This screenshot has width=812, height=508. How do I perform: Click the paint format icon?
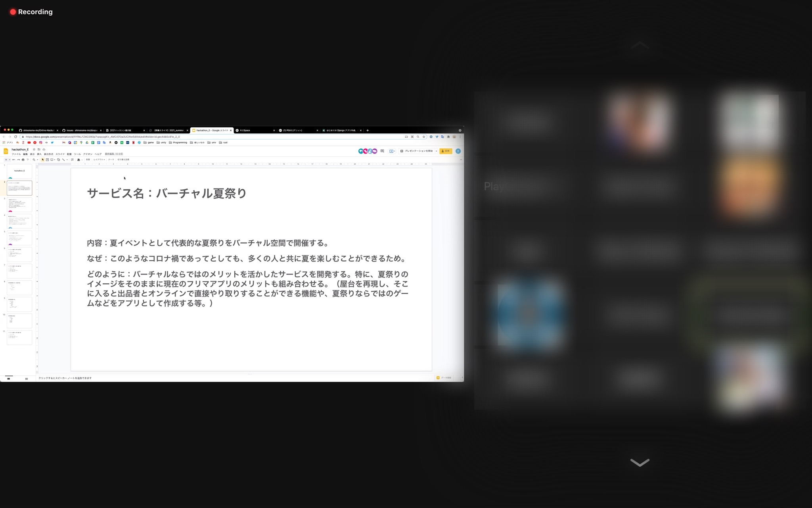coord(28,160)
